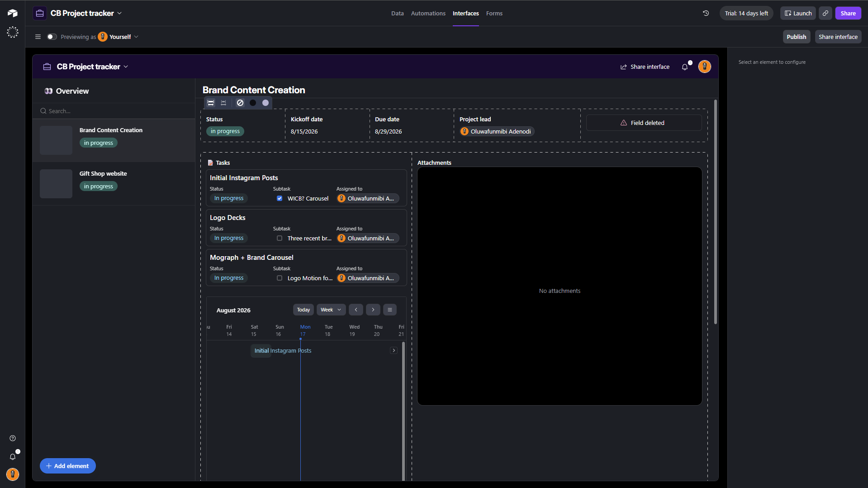The height and width of the screenshot is (488, 868).
Task: Select the full-width layout icon in group toolbar
Action: coord(211,103)
